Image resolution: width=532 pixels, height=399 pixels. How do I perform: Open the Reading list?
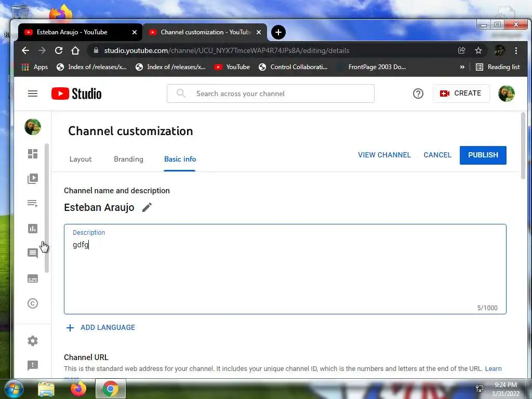coord(498,67)
